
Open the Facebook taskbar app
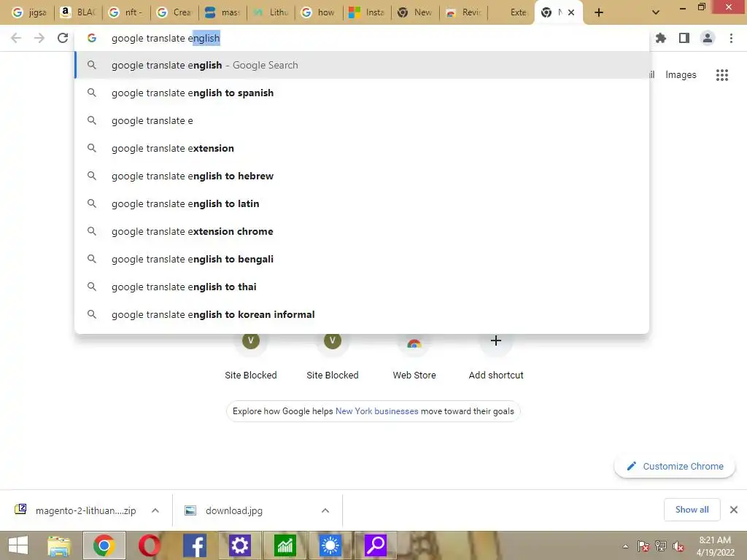(x=195, y=545)
